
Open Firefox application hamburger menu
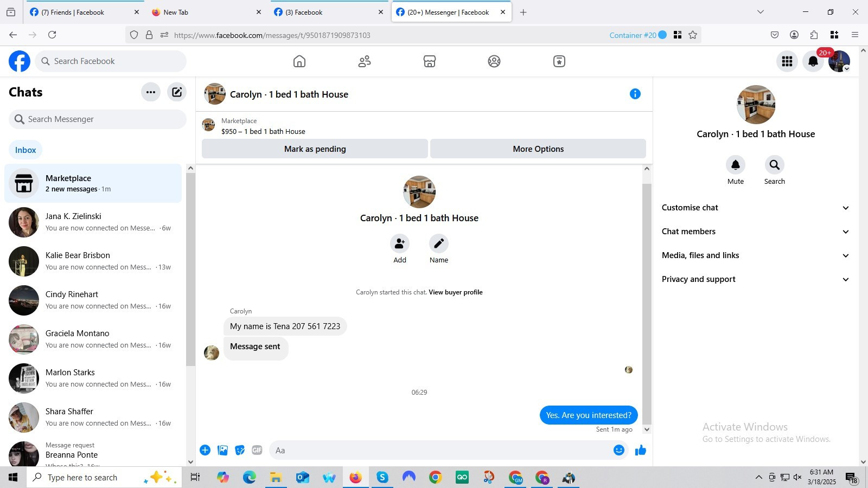pyautogui.click(x=855, y=35)
